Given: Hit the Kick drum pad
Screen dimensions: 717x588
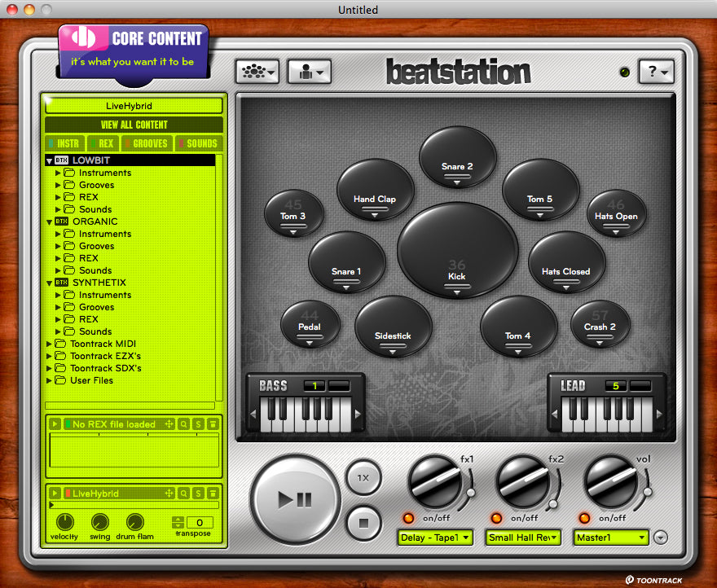Looking at the screenshot, I should [456, 252].
